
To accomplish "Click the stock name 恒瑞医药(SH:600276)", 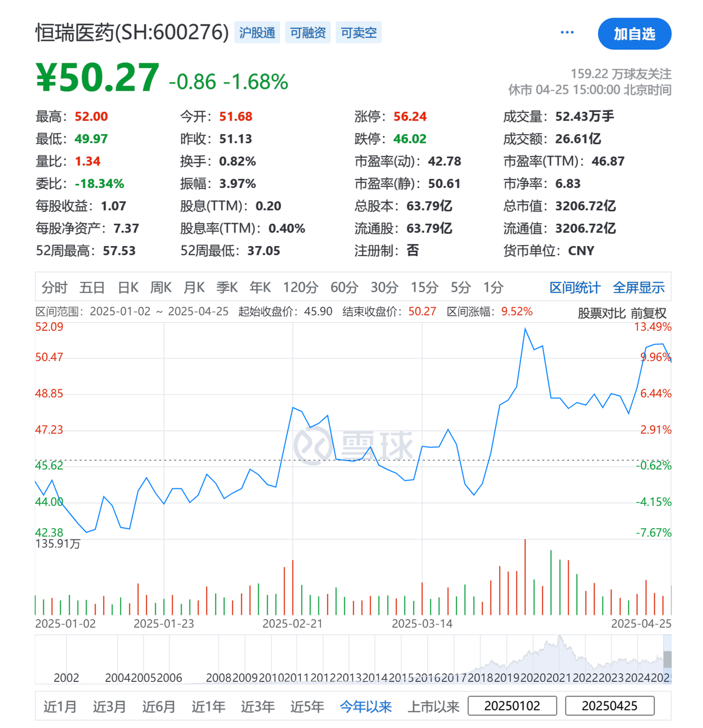I will pos(132,32).
